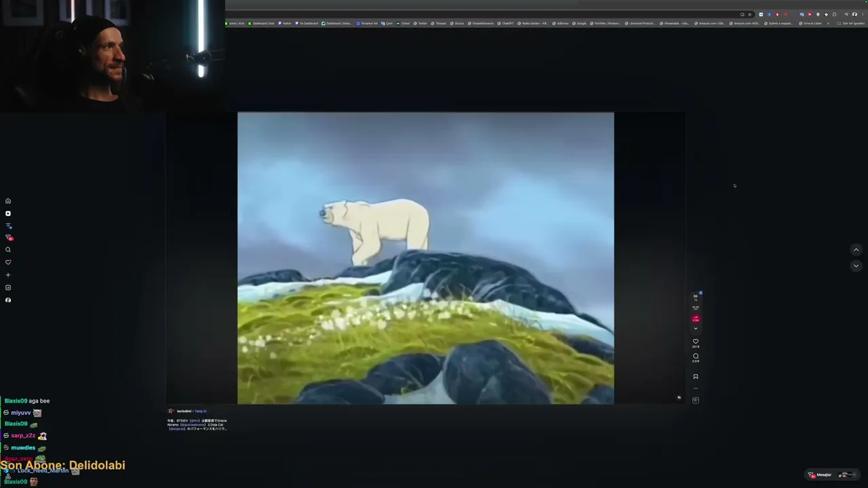Open the Reels icon in the sidebar
The width and height of the screenshot is (868, 488).
[x=8, y=213]
